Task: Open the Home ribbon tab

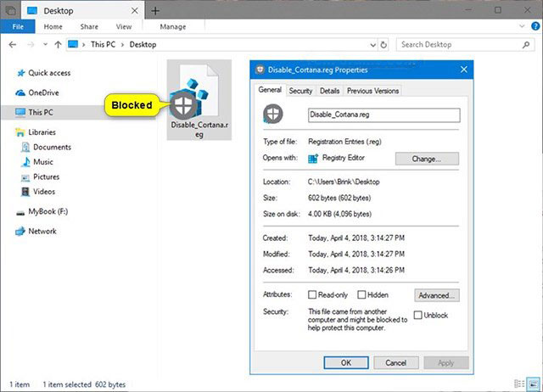Action: (x=53, y=26)
